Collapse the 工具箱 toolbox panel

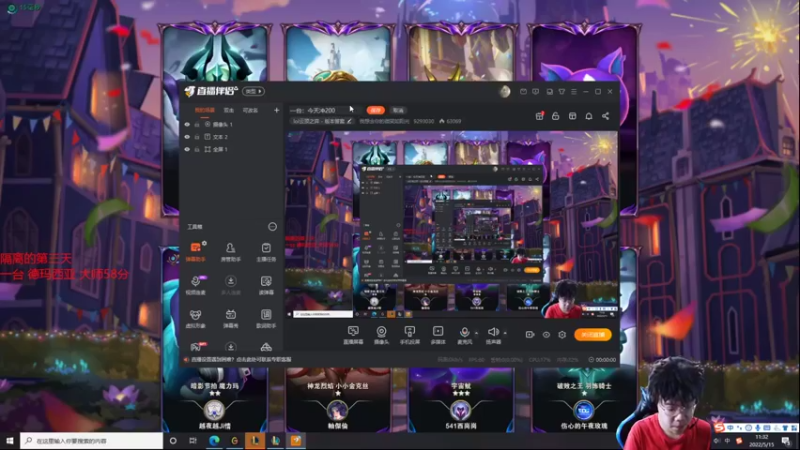(272, 227)
